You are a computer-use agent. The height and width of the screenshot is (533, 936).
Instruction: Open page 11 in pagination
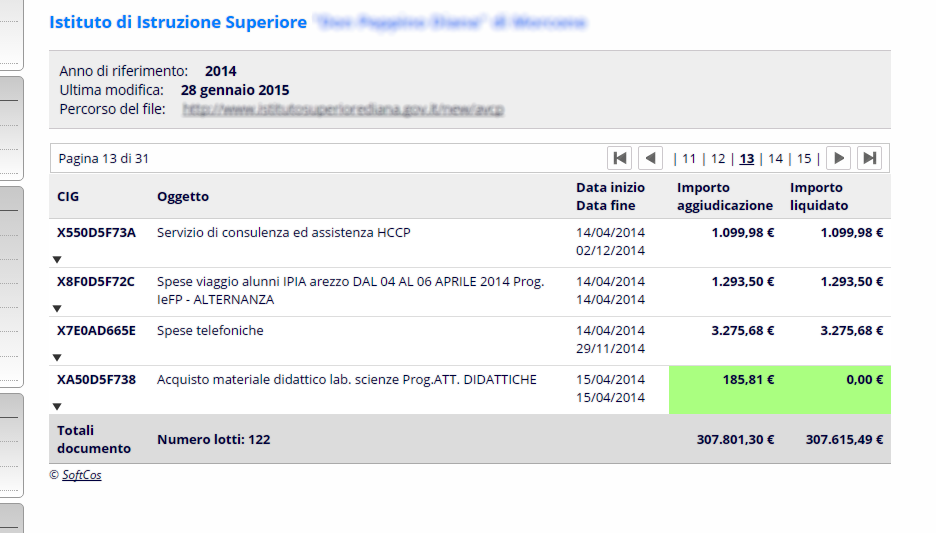click(x=689, y=159)
